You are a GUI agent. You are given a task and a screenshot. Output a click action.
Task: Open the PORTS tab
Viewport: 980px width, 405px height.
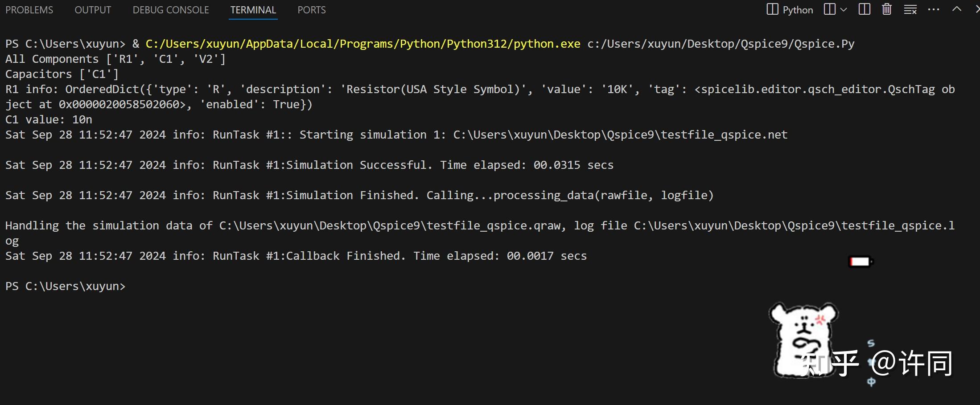pos(312,10)
